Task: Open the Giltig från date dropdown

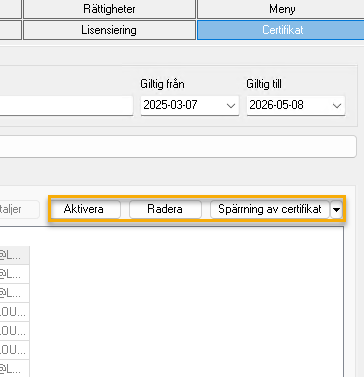Action: 231,106
